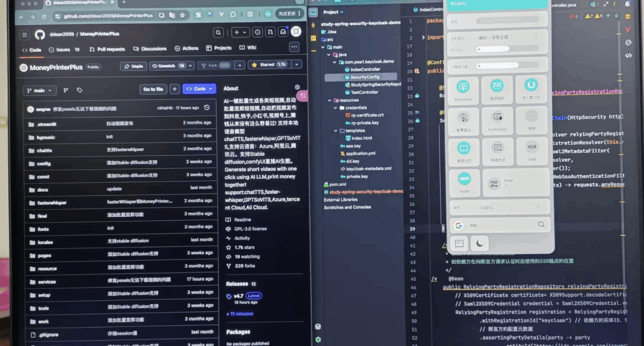Click the moon icon button at panel bottom
644x346 pixels.
[479, 244]
